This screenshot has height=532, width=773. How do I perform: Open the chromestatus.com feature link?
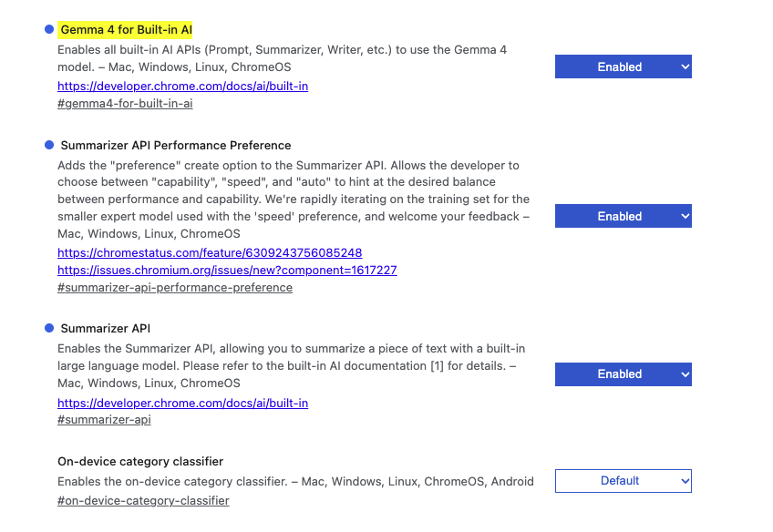click(210, 252)
